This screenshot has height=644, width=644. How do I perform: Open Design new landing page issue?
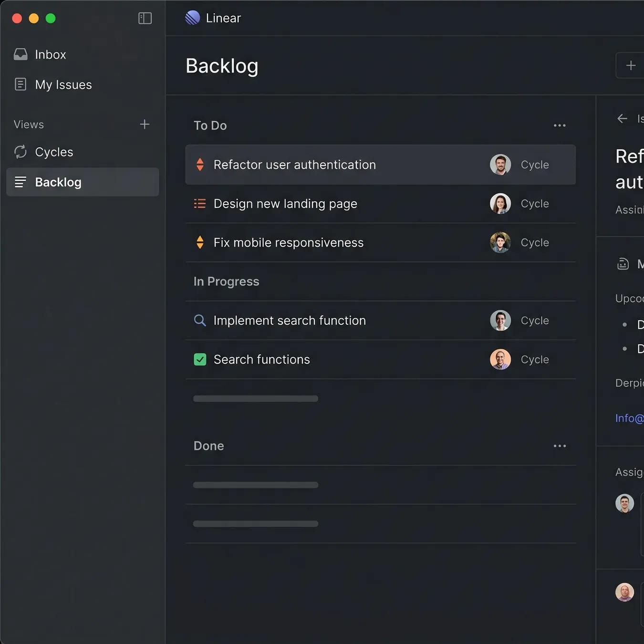click(x=380, y=204)
